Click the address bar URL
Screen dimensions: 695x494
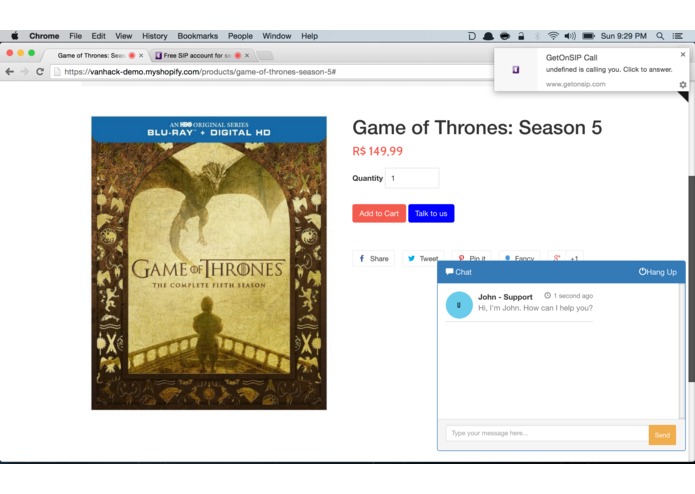(x=200, y=72)
